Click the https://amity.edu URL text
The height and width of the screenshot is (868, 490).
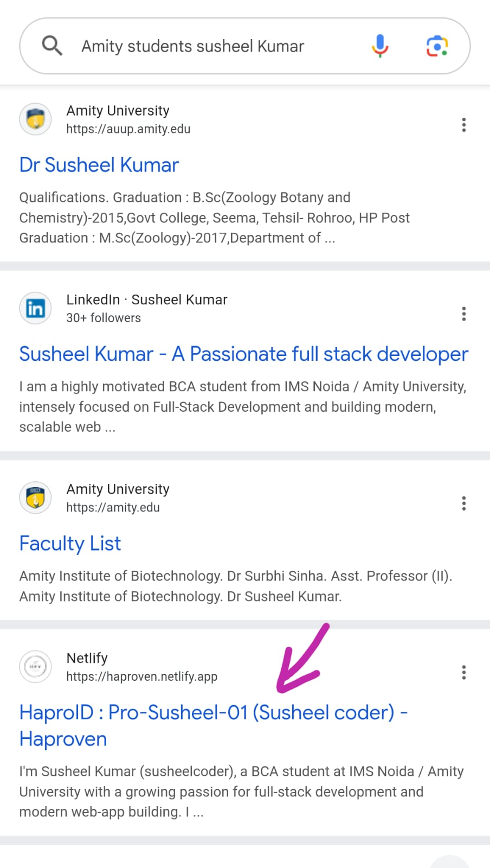[113, 508]
